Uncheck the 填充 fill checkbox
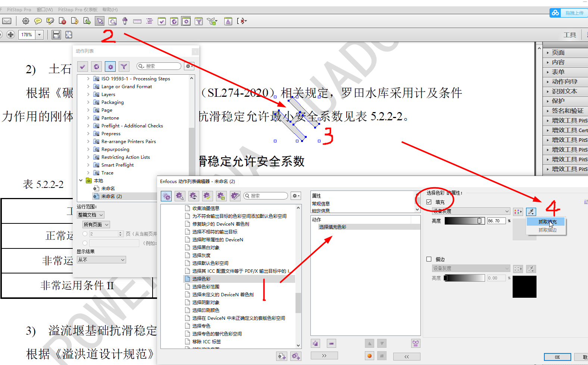588x365 pixels. 429,202
